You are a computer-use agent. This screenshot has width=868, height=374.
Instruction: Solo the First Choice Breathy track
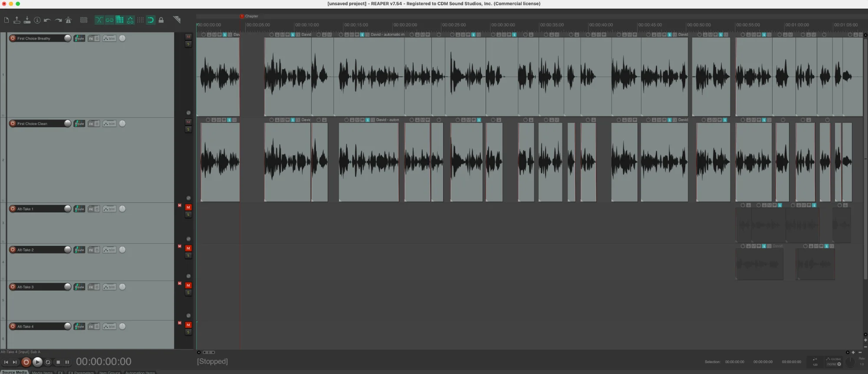[x=188, y=44]
